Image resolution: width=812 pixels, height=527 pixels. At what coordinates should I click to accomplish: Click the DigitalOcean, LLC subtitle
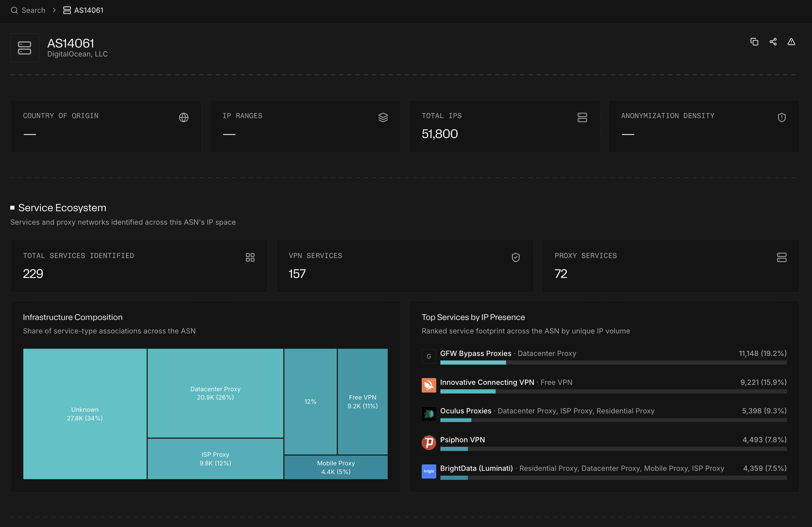(x=77, y=54)
